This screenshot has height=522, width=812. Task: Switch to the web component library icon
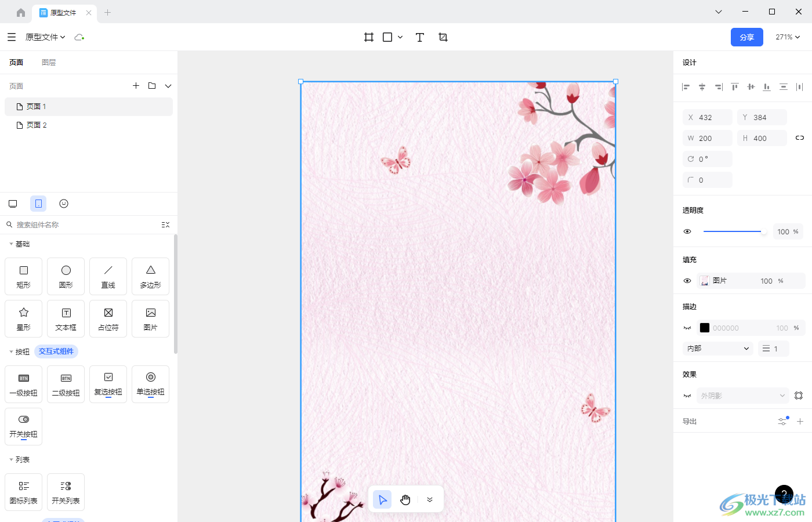pyautogui.click(x=13, y=204)
